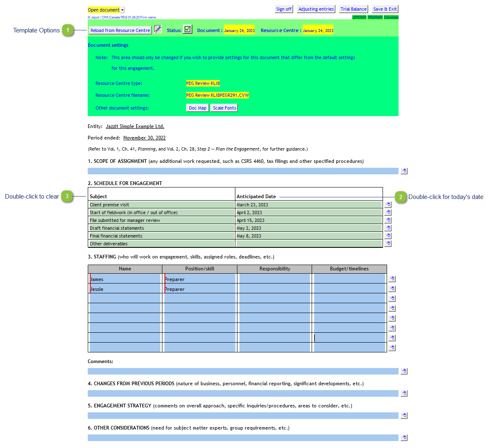490x448 pixels.
Task: Reload from Resource Centre
Action: [x=120, y=30]
